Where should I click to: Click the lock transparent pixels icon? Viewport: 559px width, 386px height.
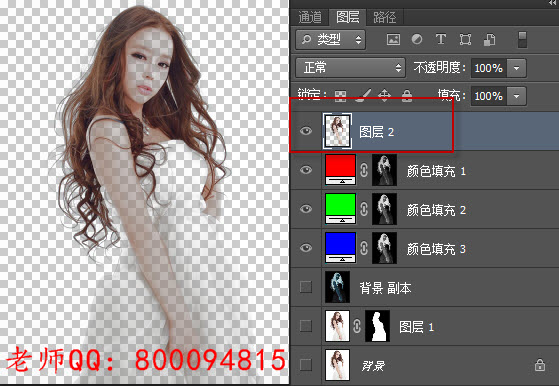pos(340,96)
